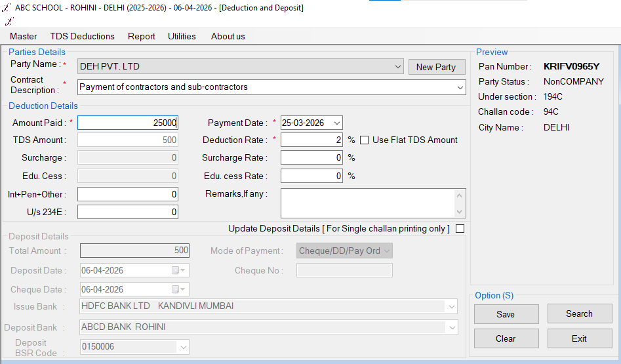Open the Report menu
The height and width of the screenshot is (364, 621).
point(141,36)
